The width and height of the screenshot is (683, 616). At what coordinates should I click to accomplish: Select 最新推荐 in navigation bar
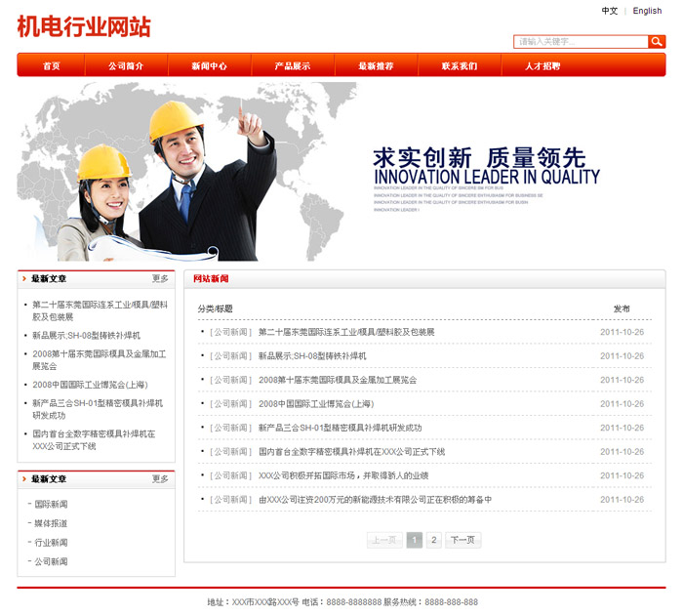point(376,66)
